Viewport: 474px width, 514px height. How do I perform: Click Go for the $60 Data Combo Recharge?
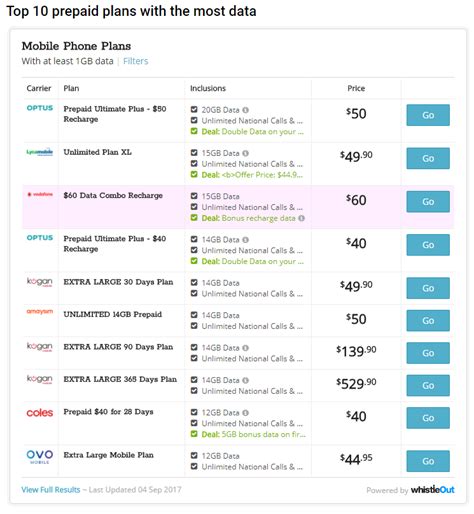click(428, 202)
